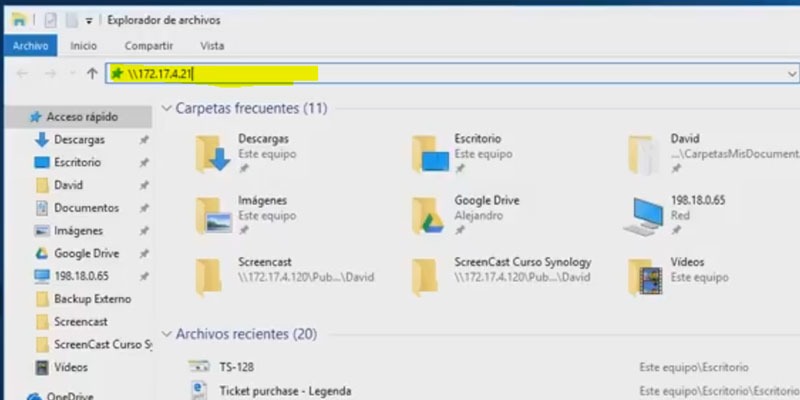Select the Google Drive frequent folder icon

(x=428, y=216)
